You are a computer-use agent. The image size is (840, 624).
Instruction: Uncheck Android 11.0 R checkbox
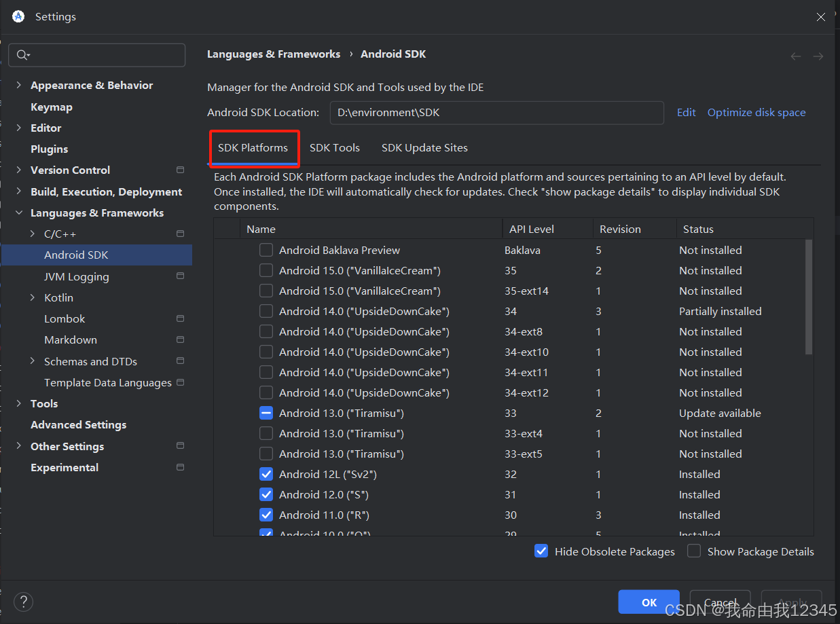[x=266, y=515]
